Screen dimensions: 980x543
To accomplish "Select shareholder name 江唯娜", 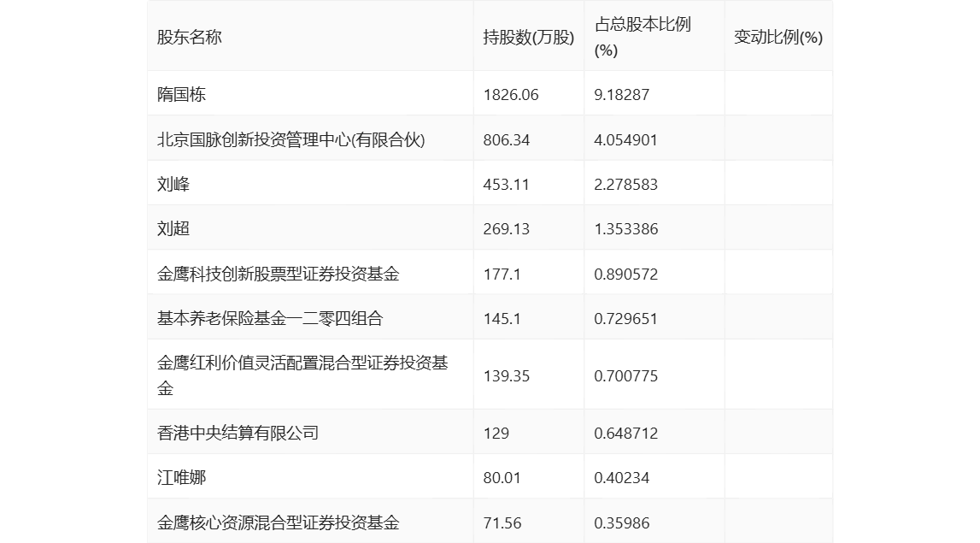I will (x=181, y=477).
